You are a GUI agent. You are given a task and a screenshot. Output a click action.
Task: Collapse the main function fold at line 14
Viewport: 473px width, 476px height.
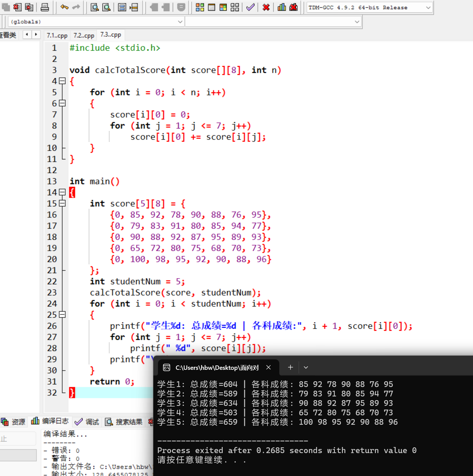[x=62, y=192]
